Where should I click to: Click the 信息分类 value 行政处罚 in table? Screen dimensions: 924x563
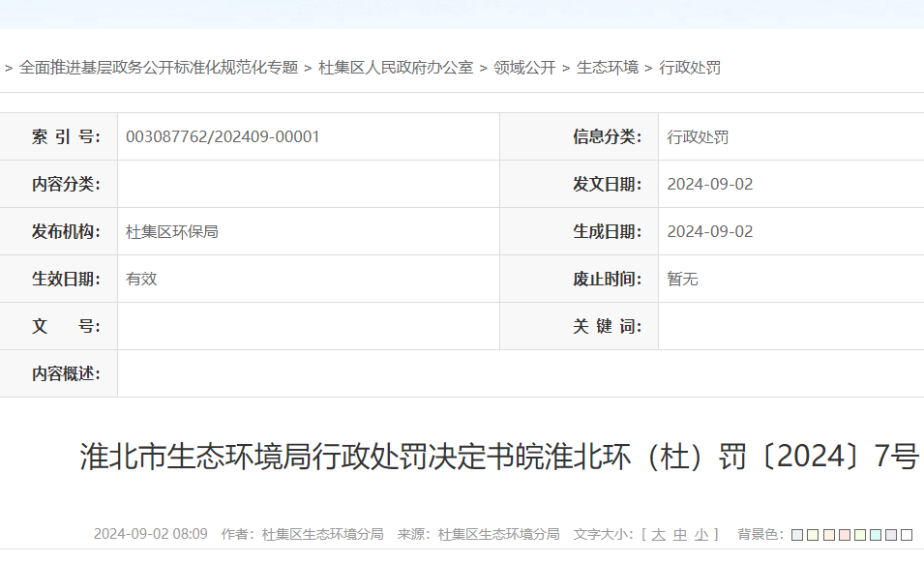coord(698,137)
